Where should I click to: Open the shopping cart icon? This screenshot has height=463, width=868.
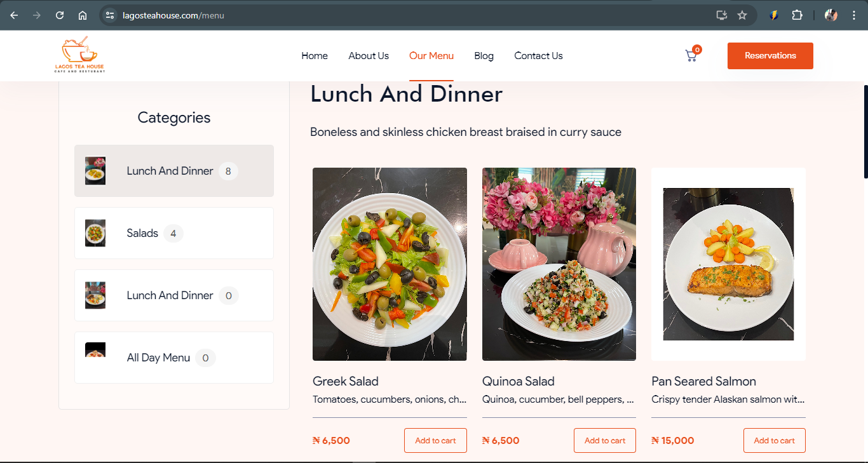coord(691,56)
